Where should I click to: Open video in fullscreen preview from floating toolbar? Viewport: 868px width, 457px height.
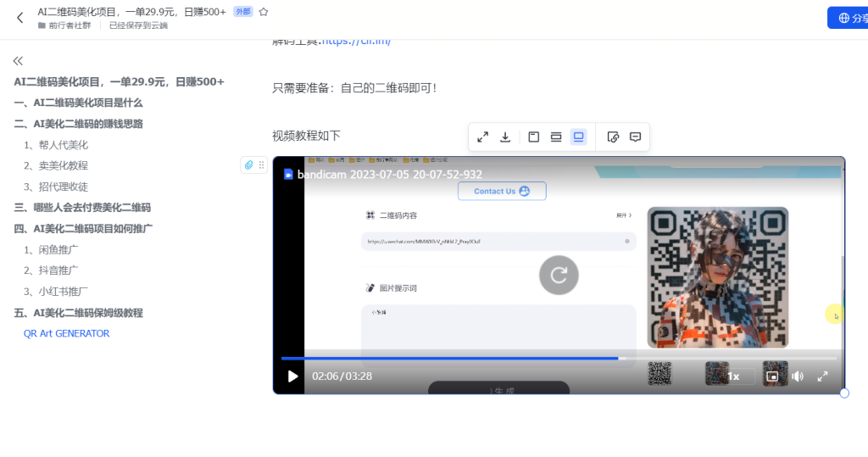pos(482,137)
